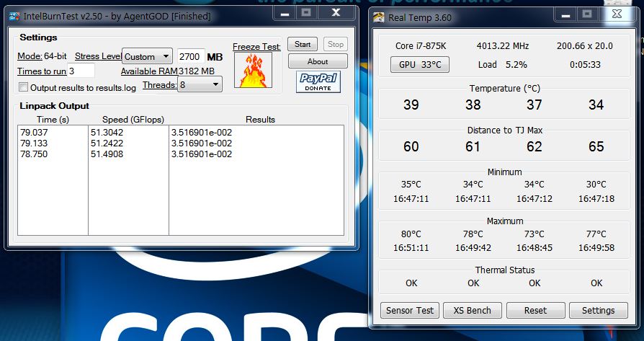
Task: Open the PayPal Donate button
Action: [x=318, y=81]
